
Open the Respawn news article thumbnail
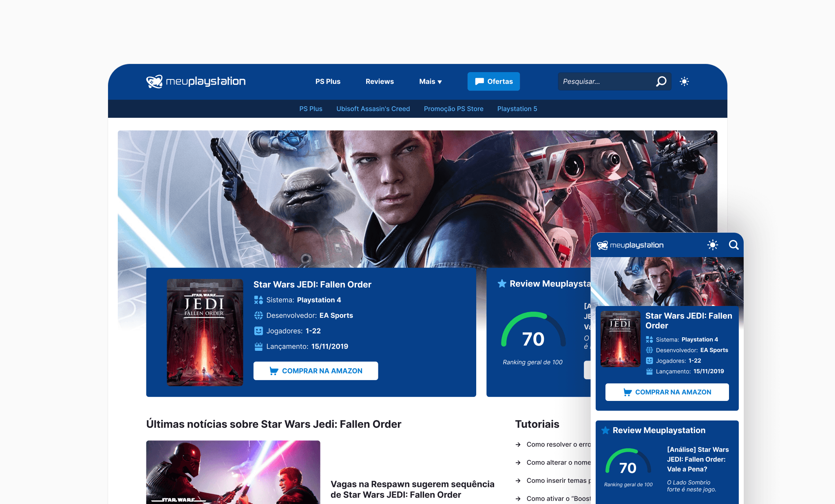(233, 472)
